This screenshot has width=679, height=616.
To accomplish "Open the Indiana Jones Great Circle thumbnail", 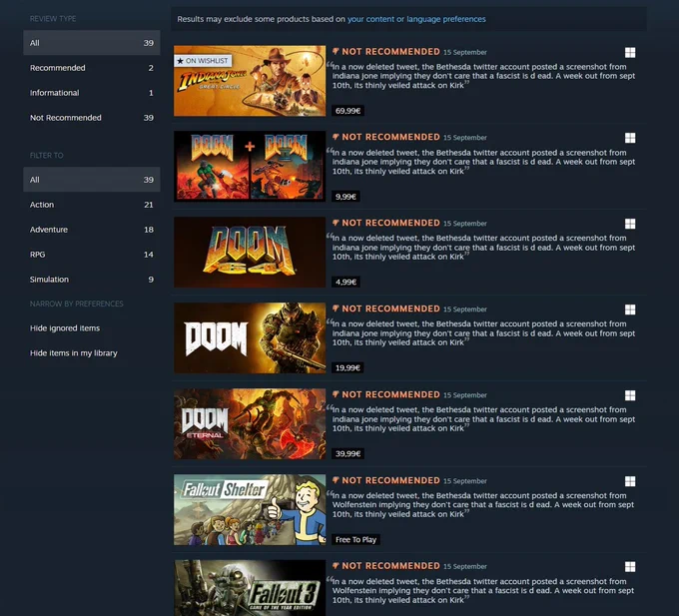I will click(x=250, y=81).
